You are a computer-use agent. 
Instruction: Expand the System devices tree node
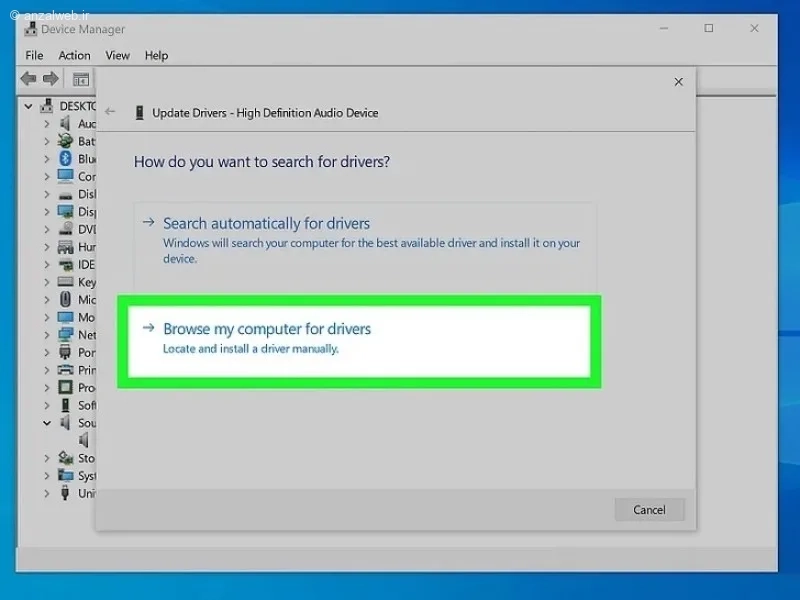tap(46, 476)
